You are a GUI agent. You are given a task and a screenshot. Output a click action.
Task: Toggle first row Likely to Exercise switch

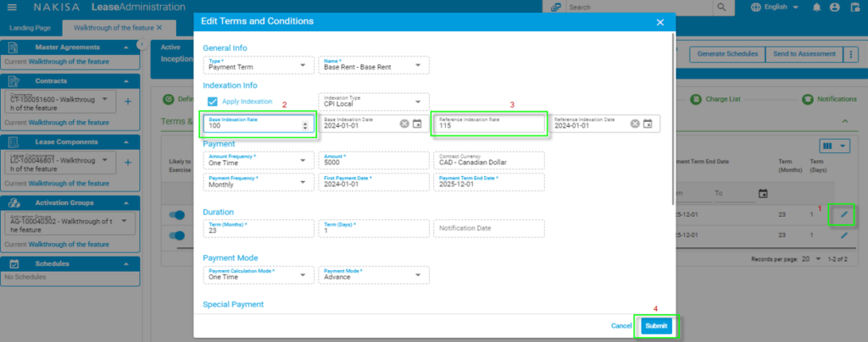tap(176, 215)
